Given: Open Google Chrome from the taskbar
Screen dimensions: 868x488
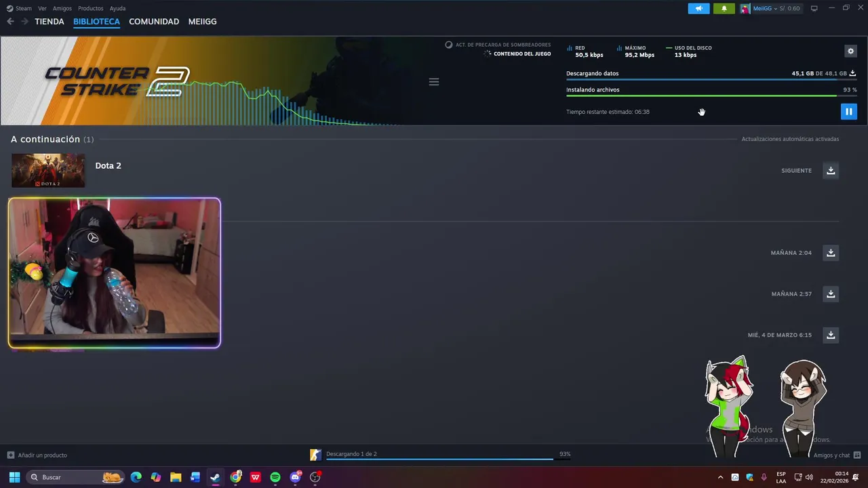Looking at the screenshot, I should pos(235,477).
